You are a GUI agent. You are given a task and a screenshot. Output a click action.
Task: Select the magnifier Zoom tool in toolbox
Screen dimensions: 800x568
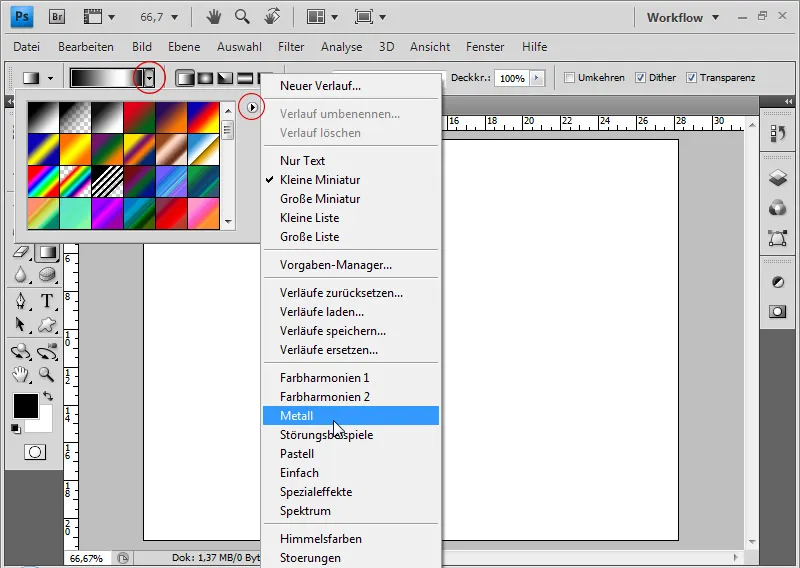click(47, 375)
